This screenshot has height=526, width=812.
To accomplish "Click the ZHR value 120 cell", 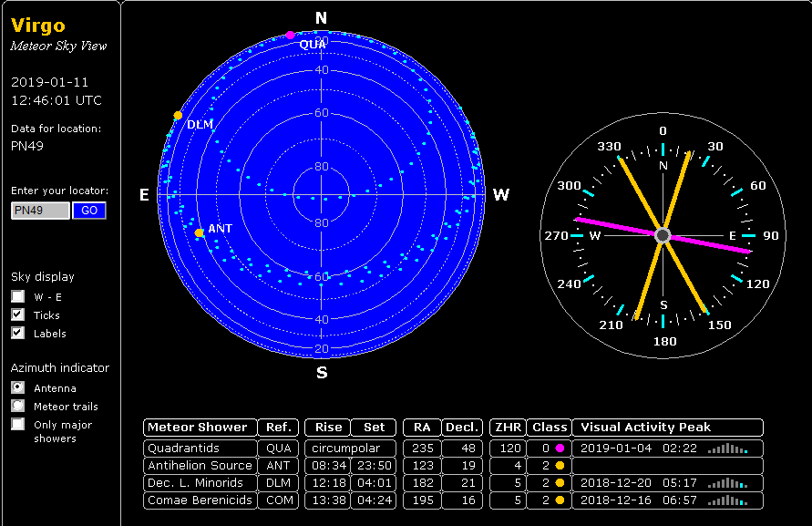I will pos(508,449).
